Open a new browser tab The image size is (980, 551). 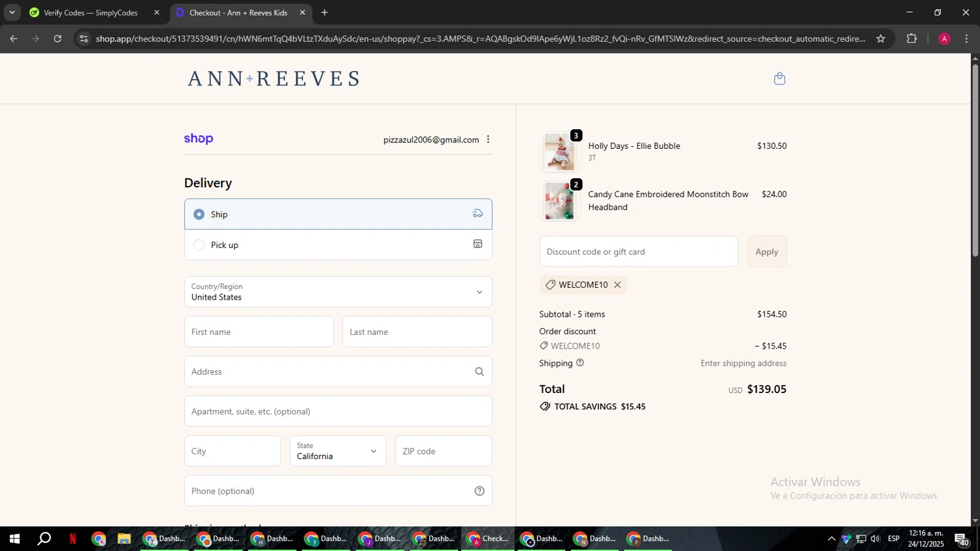tap(325, 12)
